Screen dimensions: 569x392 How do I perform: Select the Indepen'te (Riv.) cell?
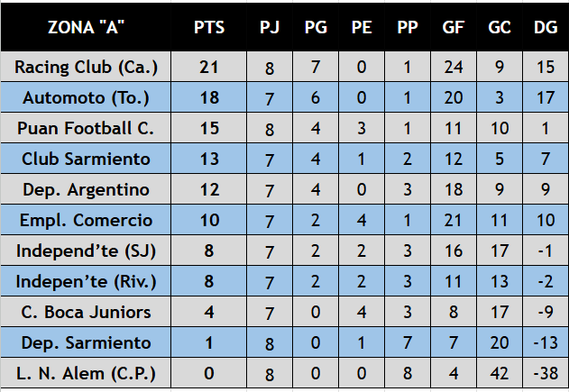(x=86, y=281)
